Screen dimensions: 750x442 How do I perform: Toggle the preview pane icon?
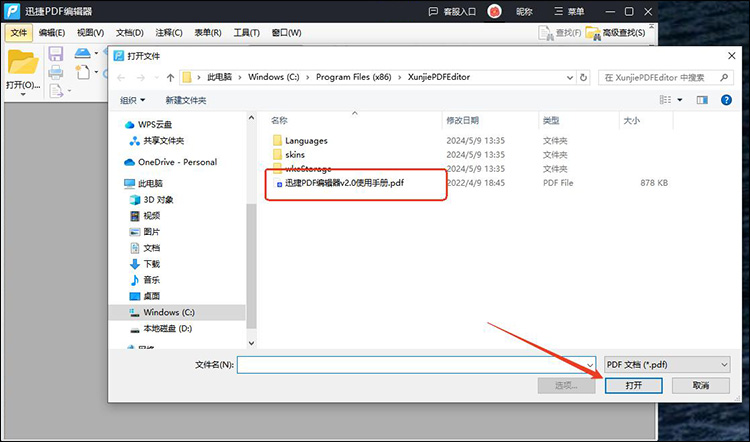pos(702,100)
